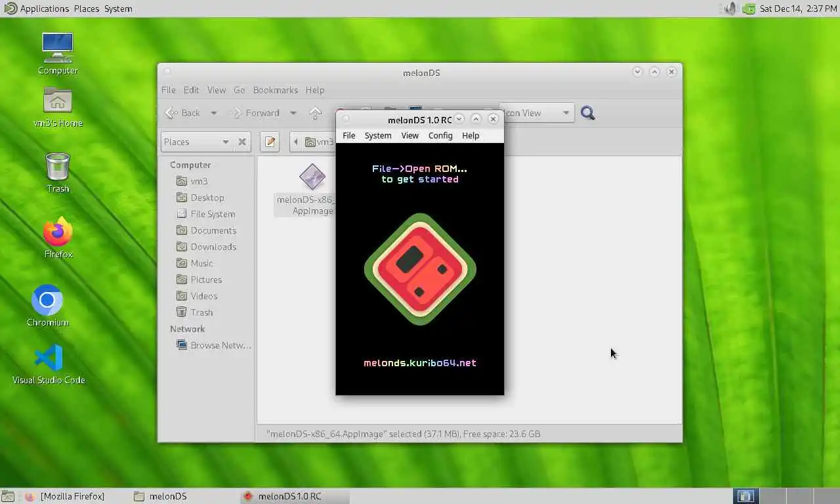Click the Up arrow in file manager toolbar

[316, 113]
